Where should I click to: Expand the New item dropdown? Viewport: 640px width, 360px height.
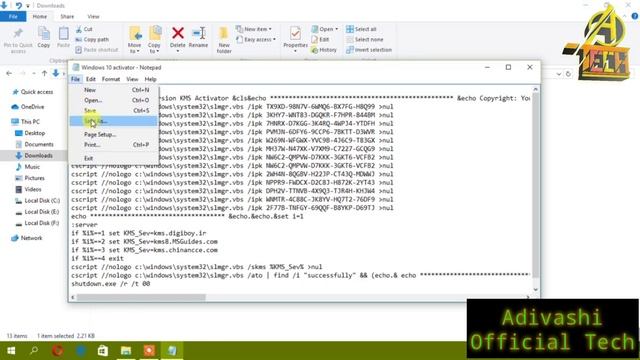coord(253,29)
